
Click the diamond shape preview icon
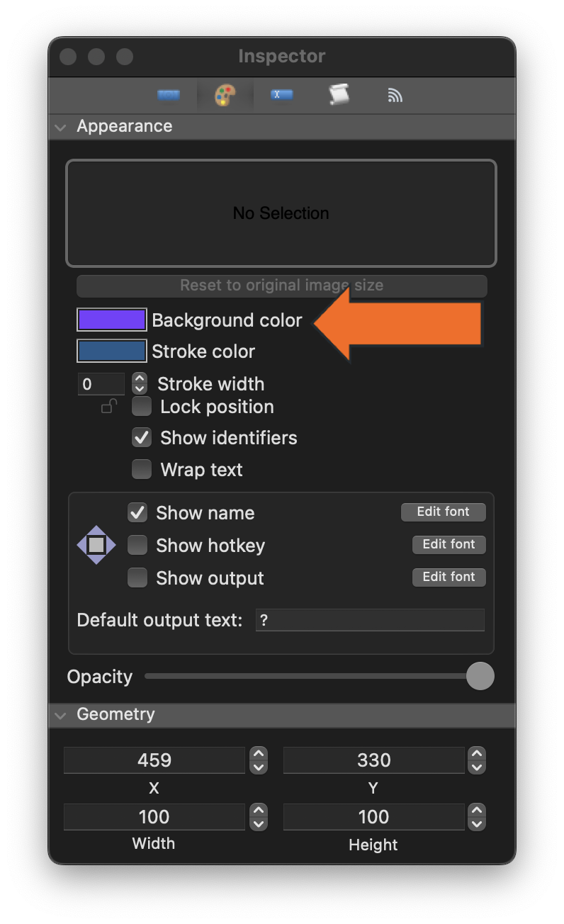(x=96, y=545)
